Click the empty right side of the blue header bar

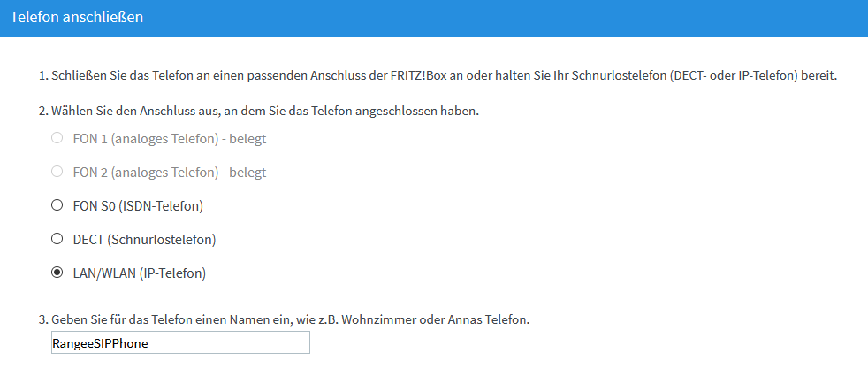click(x=619, y=18)
